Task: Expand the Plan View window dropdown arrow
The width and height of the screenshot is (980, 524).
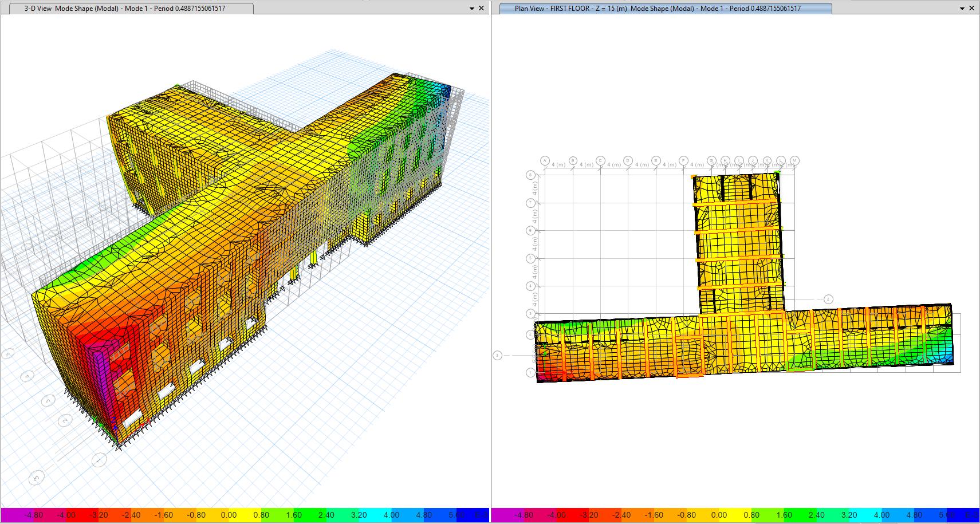Action: 962,9
